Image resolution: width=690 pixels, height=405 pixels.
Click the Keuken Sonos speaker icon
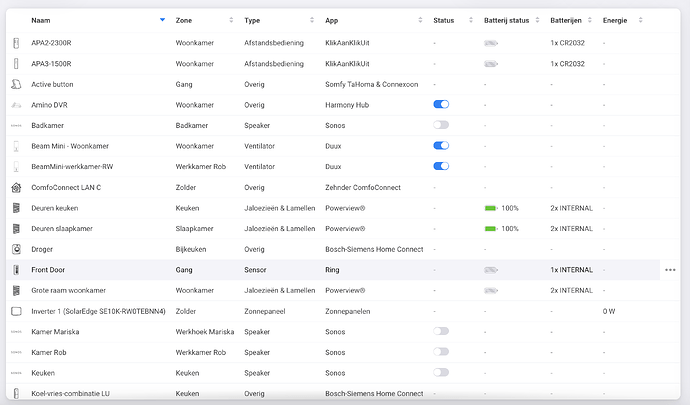[x=16, y=373]
